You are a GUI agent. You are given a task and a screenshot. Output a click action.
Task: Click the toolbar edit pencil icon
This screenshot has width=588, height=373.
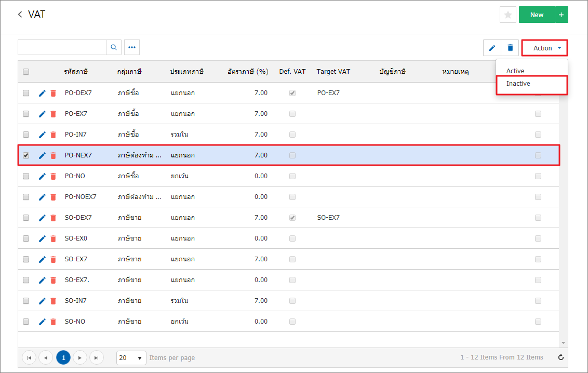(x=492, y=48)
